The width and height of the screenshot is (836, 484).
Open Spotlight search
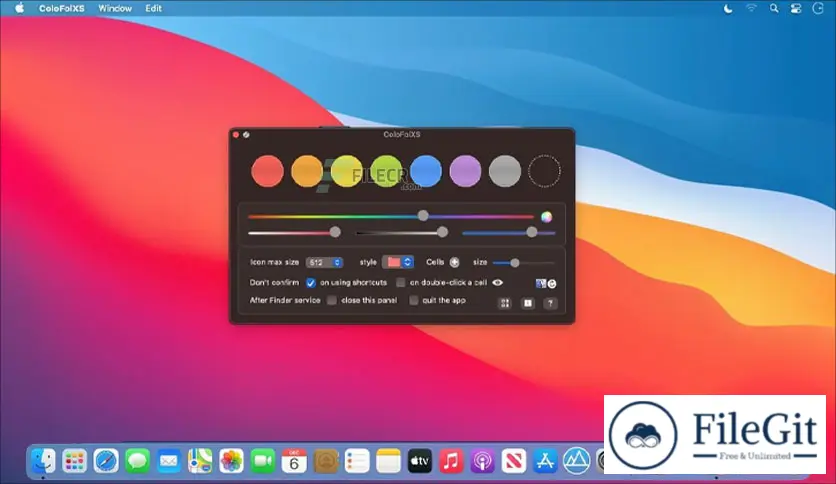774,8
